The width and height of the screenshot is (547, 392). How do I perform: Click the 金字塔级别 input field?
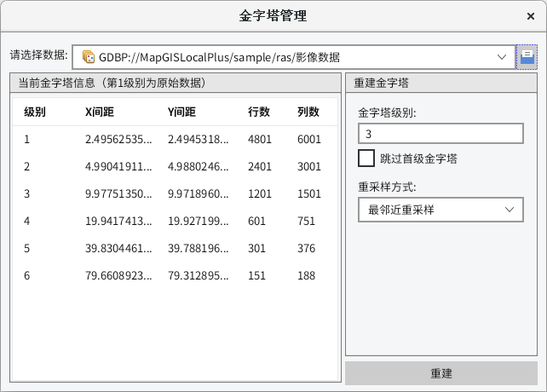[x=440, y=134]
